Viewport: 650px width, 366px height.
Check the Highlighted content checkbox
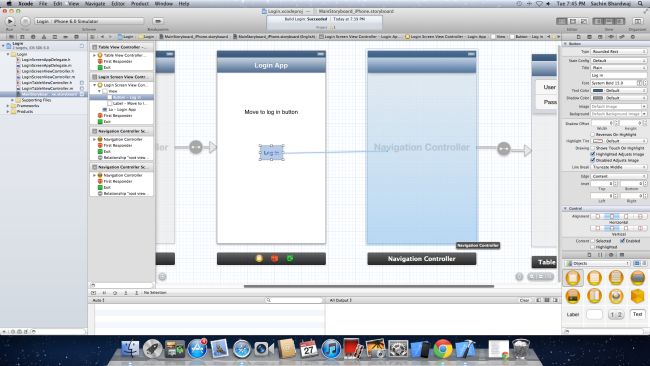[592, 247]
